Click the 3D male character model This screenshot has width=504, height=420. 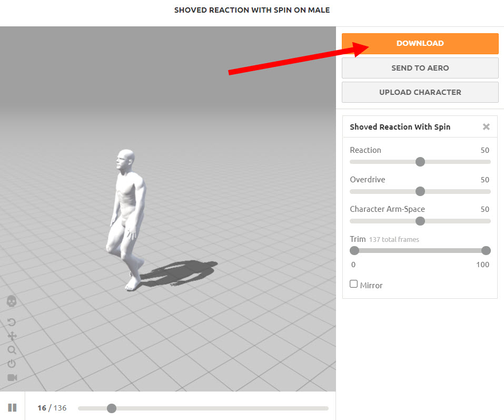point(126,220)
